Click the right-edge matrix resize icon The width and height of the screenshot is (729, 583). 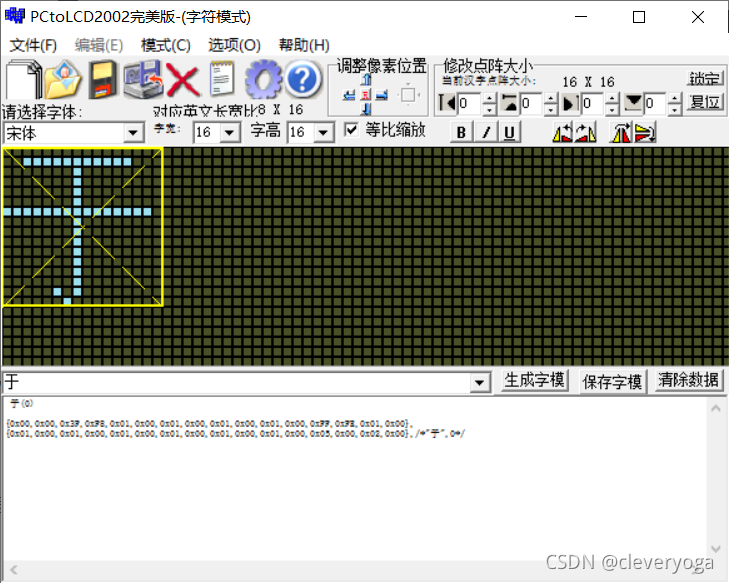pyautogui.click(x=570, y=103)
